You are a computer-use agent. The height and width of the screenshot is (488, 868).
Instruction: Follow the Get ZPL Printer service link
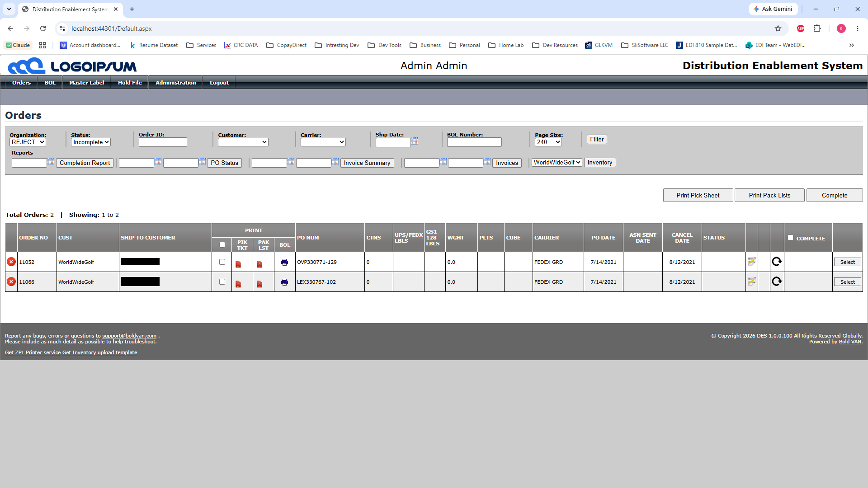33,352
